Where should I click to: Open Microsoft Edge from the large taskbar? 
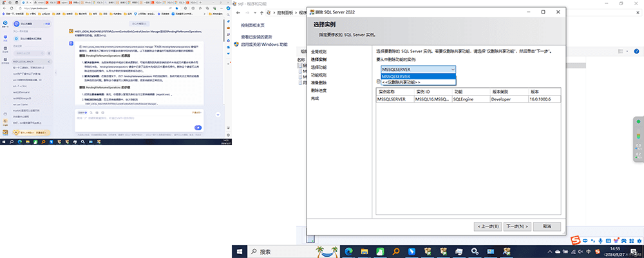(348, 252)
